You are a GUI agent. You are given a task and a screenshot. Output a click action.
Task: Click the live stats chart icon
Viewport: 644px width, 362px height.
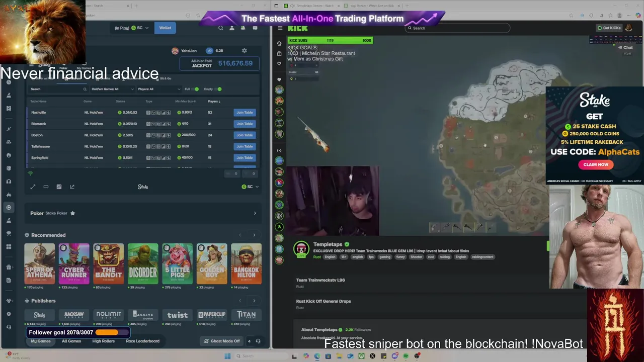click(59, 187)
